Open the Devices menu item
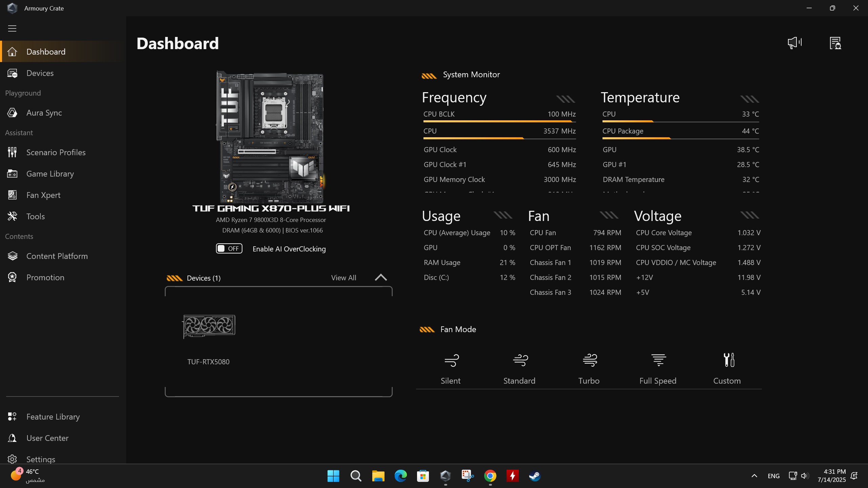Image resolution: width=868 pixels, height=488 pixels. click(63, 73)
